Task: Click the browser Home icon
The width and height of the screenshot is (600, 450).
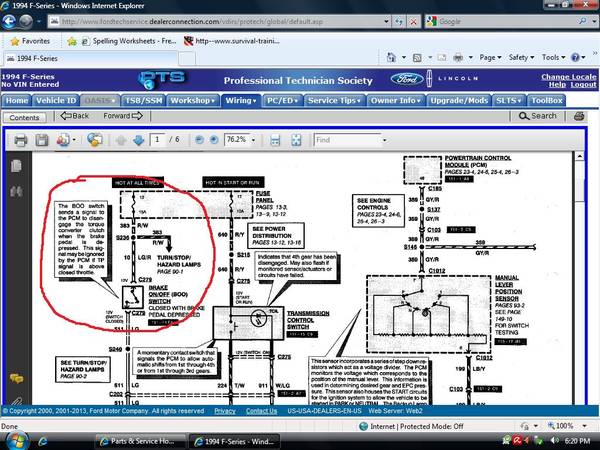Action: pos(391,58)
